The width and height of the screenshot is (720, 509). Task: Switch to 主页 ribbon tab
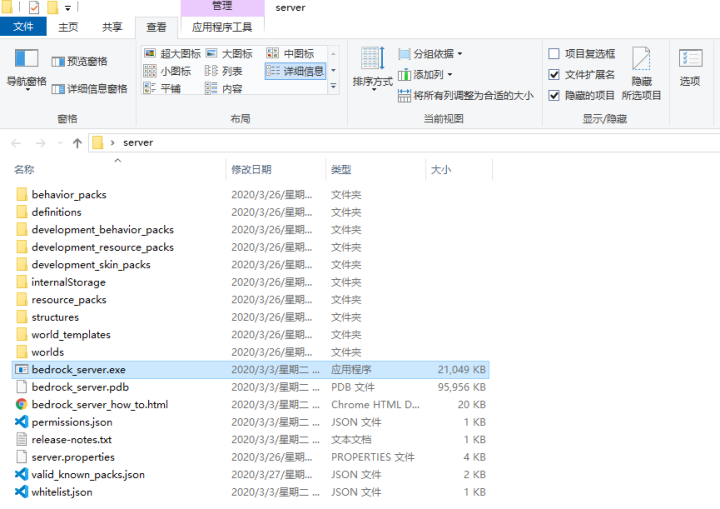coord(68,27)
